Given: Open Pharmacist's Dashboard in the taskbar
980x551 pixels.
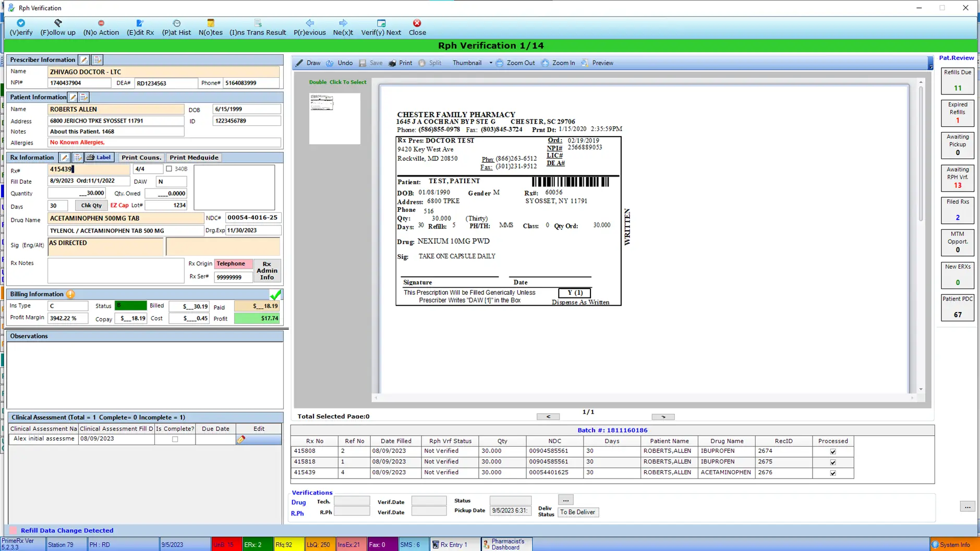Looking at the screenshot, I should tap(506, 545).
